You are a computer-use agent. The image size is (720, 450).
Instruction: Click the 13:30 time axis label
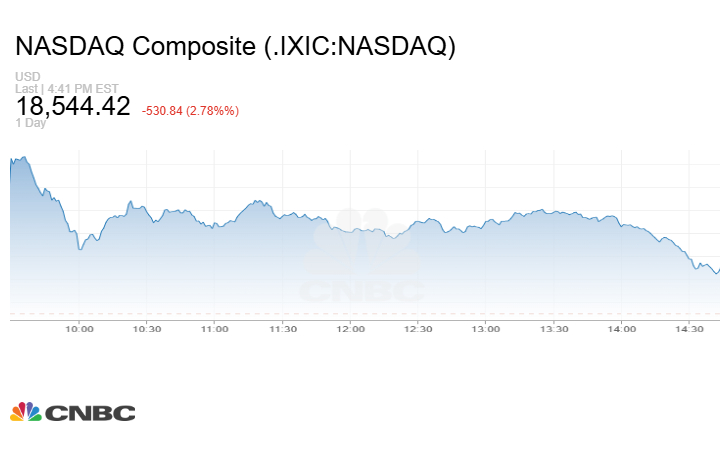(x=554, y=328)
